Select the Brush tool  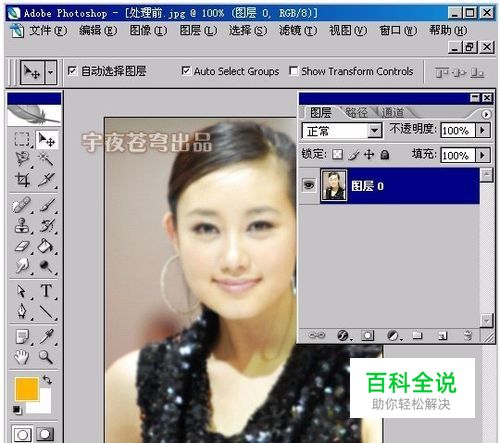(47, 205)
